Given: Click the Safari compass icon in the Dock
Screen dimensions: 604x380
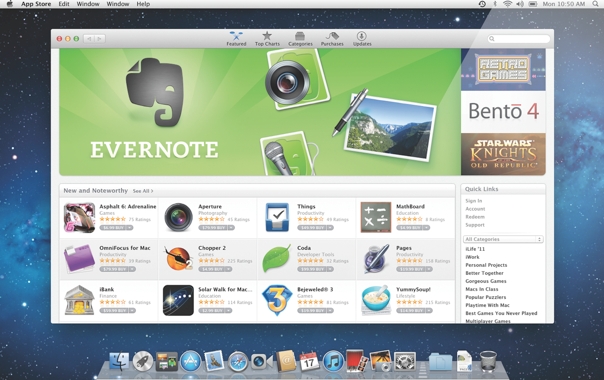Looking at the screenshot, I should 238,362.
